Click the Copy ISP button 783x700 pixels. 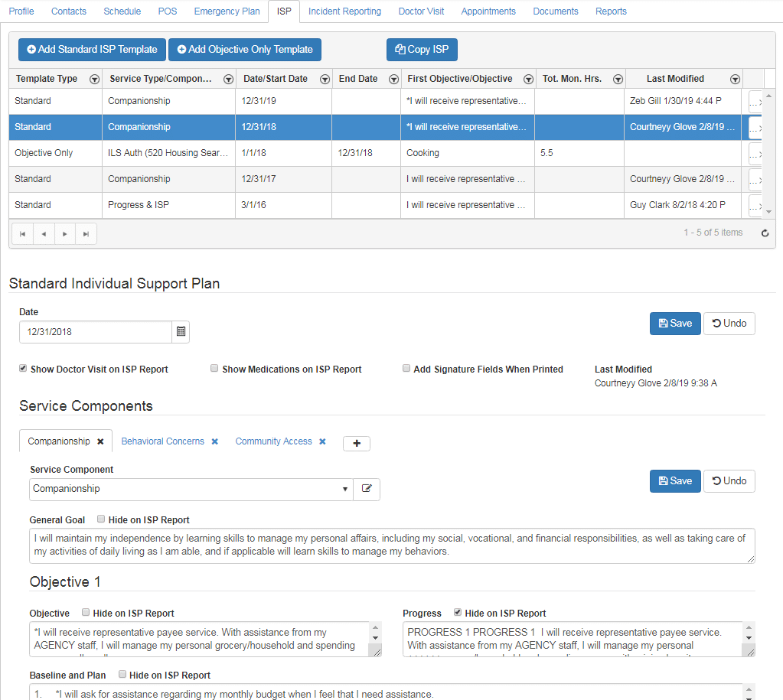[x=422, y=49]
